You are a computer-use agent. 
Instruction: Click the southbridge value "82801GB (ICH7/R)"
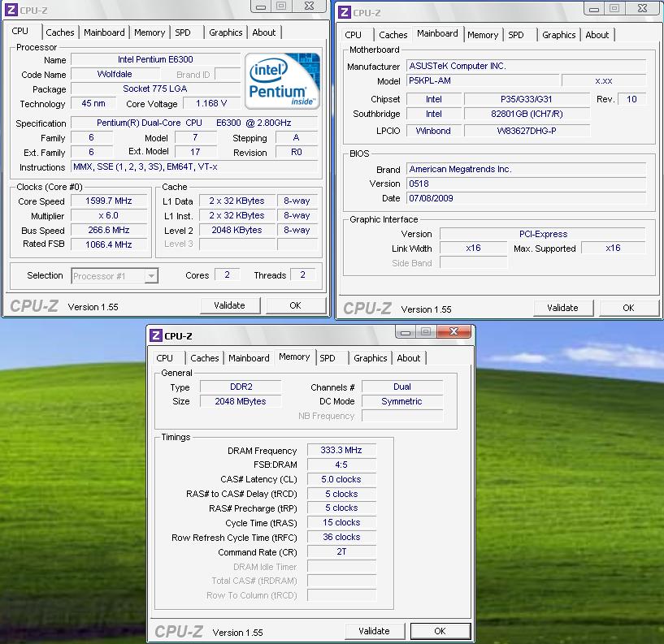527,114
